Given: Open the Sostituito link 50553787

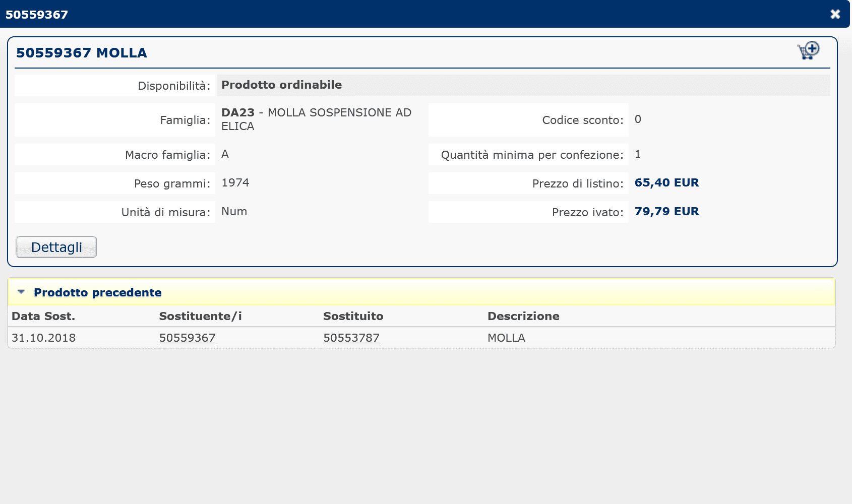Looking at the screenshot, I should pos(351,338).
